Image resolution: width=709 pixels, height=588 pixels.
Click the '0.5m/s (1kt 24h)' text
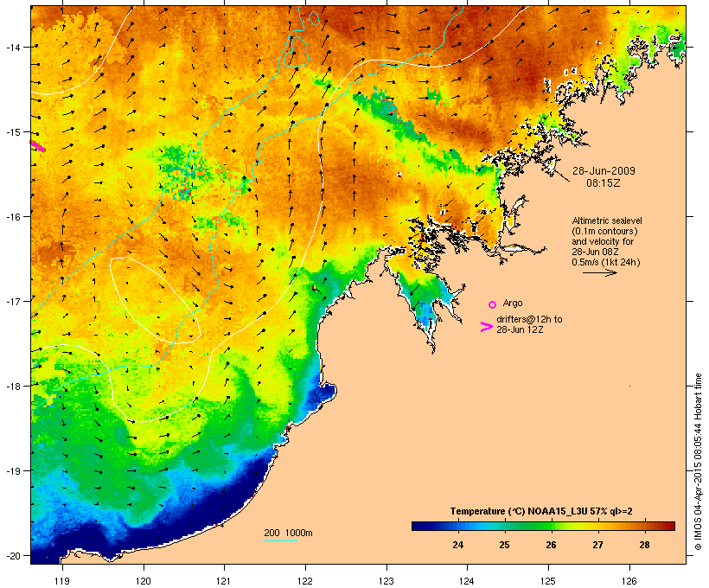606,262
